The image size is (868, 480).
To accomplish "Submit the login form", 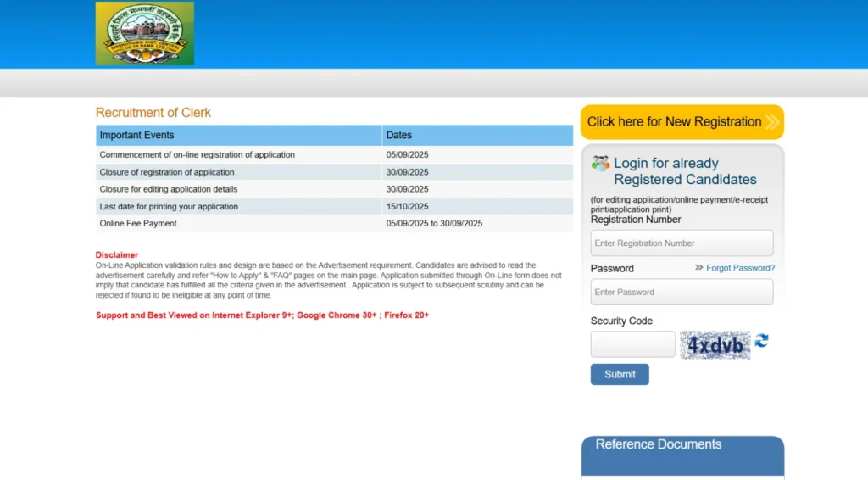I will pos(620,374).
